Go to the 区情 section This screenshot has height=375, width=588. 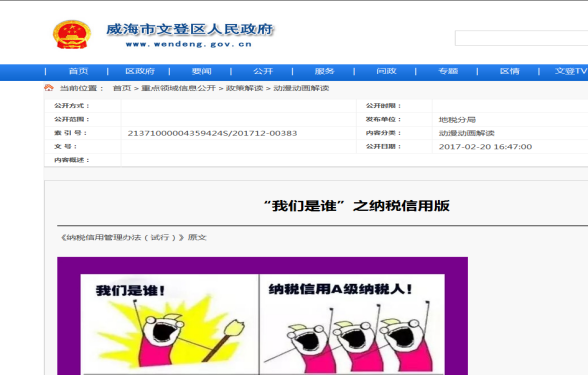tap(510, 71)
